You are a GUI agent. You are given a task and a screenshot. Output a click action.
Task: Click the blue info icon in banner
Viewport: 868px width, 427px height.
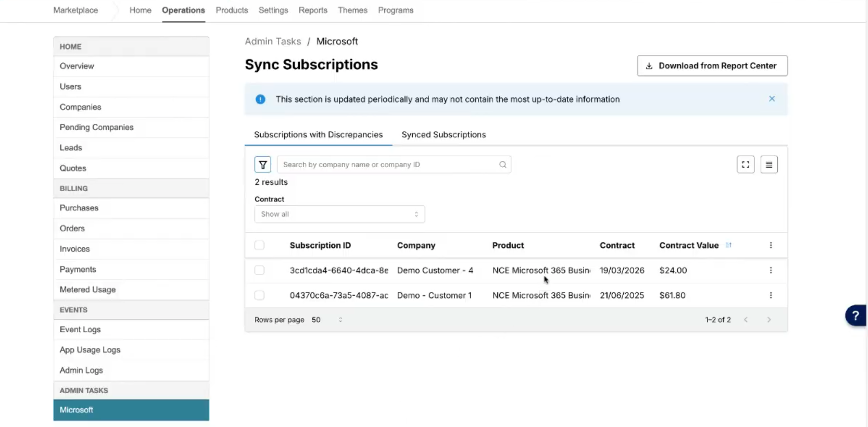click(260, 99)
